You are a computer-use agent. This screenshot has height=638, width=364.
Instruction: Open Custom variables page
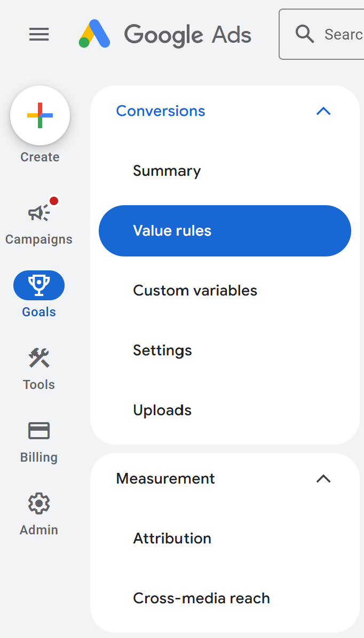coord(195,291)
